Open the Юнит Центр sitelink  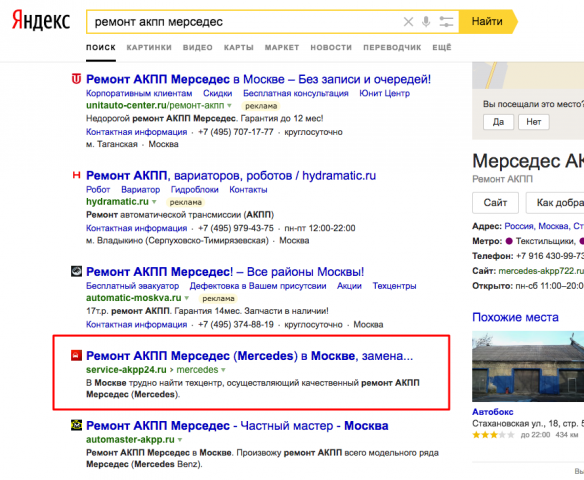(x=384, y=93)
